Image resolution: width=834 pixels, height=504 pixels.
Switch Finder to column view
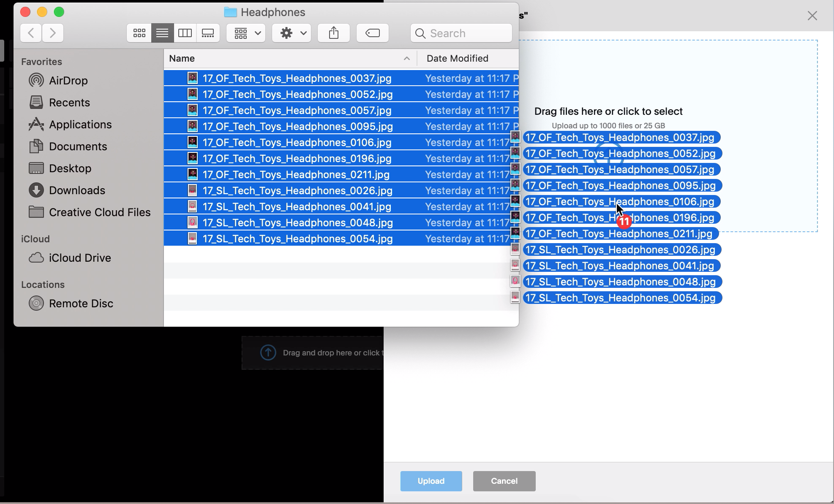coord(185,33)
